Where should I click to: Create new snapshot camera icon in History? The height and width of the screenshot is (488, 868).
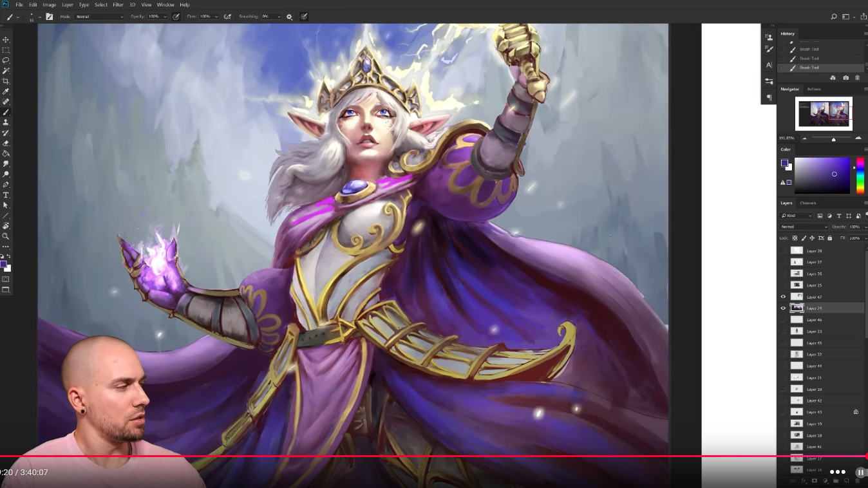point(845,78)
